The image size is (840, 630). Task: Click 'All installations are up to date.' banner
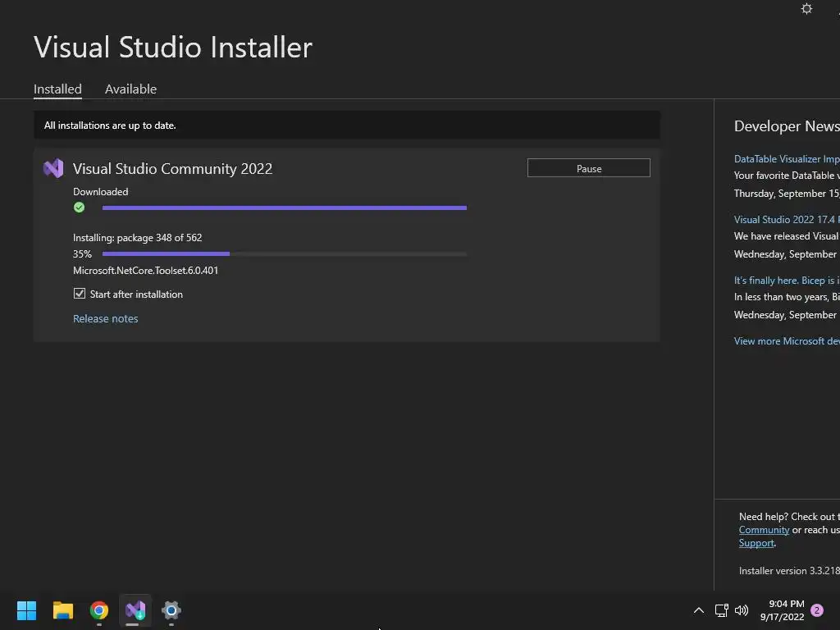coord(347,126)
